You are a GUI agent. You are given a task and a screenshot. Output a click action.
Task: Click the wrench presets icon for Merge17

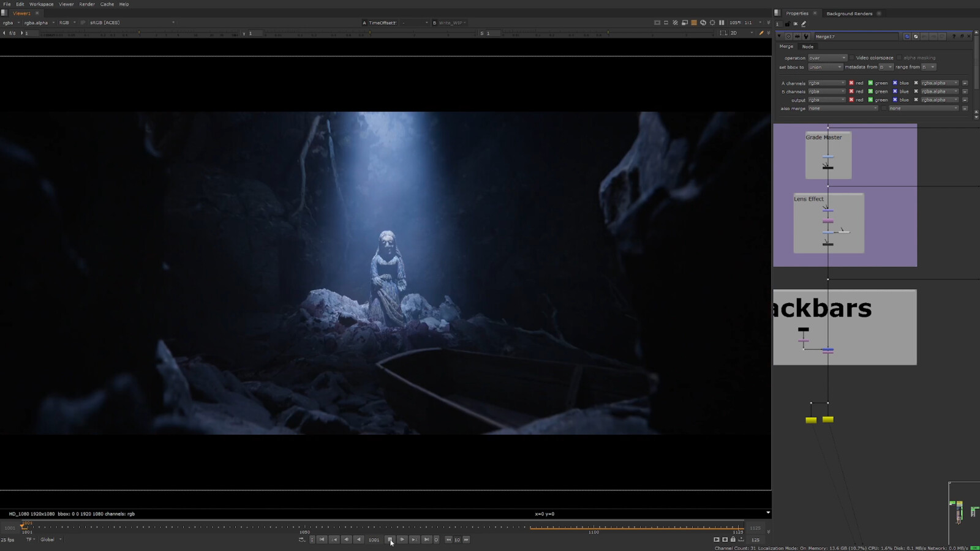tap(806, 37)
